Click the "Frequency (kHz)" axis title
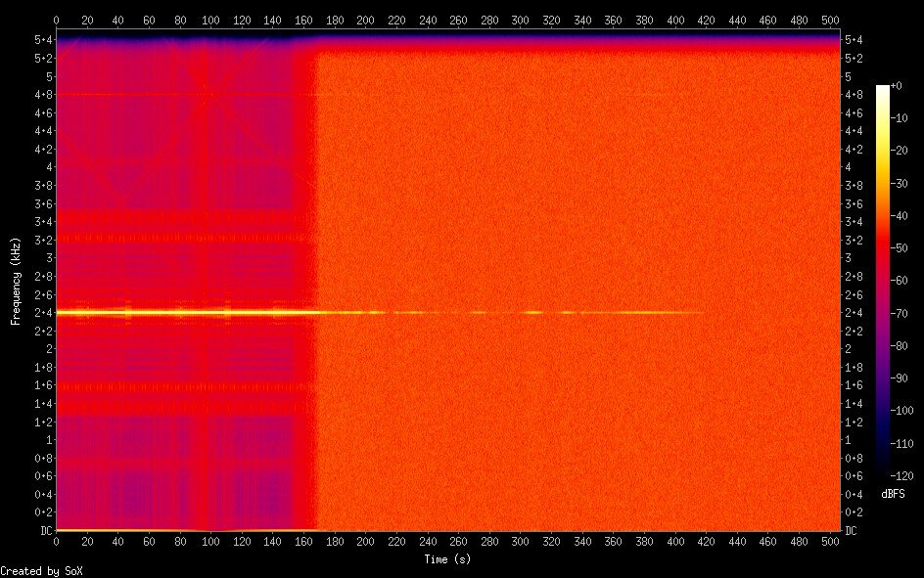The height and width of the screenshot is (578, 924). pos(16,281)
